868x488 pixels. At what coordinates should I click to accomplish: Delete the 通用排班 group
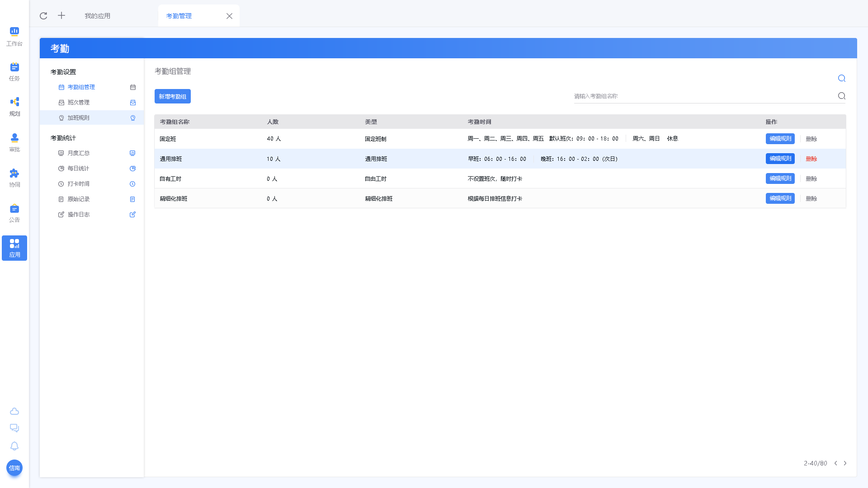(x=811, y=159)
